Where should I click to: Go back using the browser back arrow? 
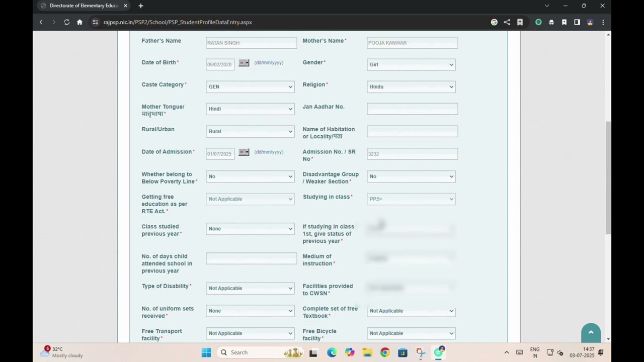(41, 22)
